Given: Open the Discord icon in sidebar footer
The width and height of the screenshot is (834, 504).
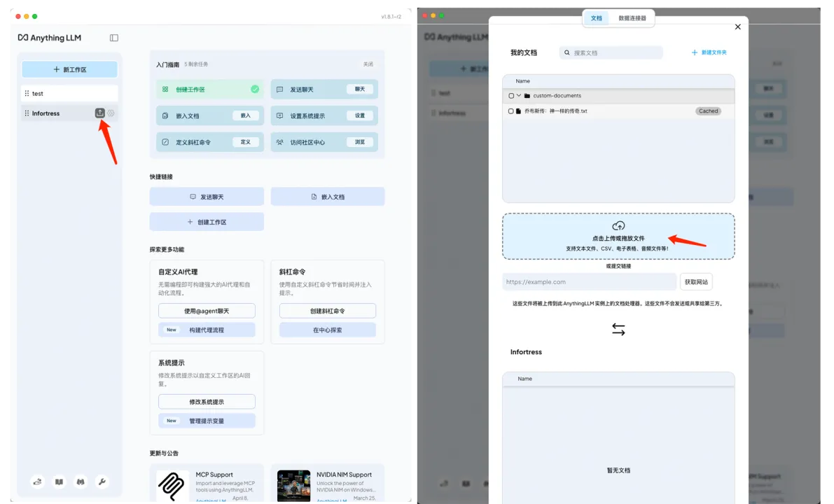Looking at the screenshot, I should (x=81, y=482).
